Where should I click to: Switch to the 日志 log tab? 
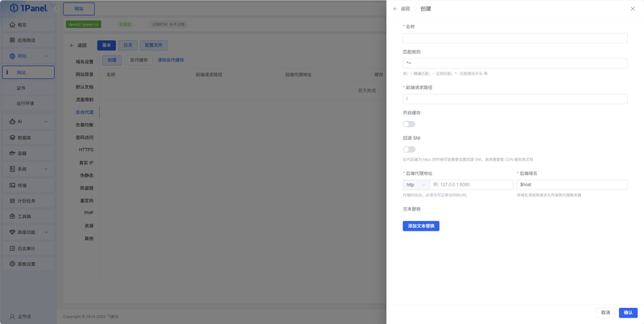point(128,45)
